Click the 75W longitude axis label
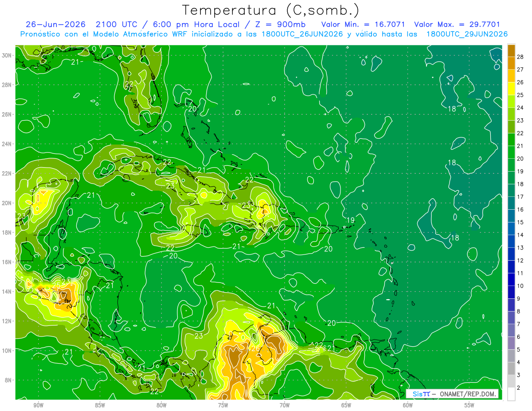 (223, 405)
